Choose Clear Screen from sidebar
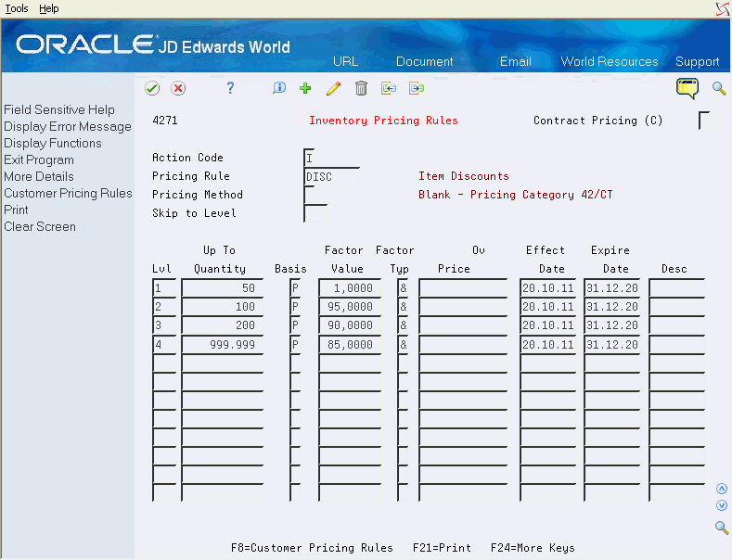This screenshot has height=560, width=732. click(40, 227)
